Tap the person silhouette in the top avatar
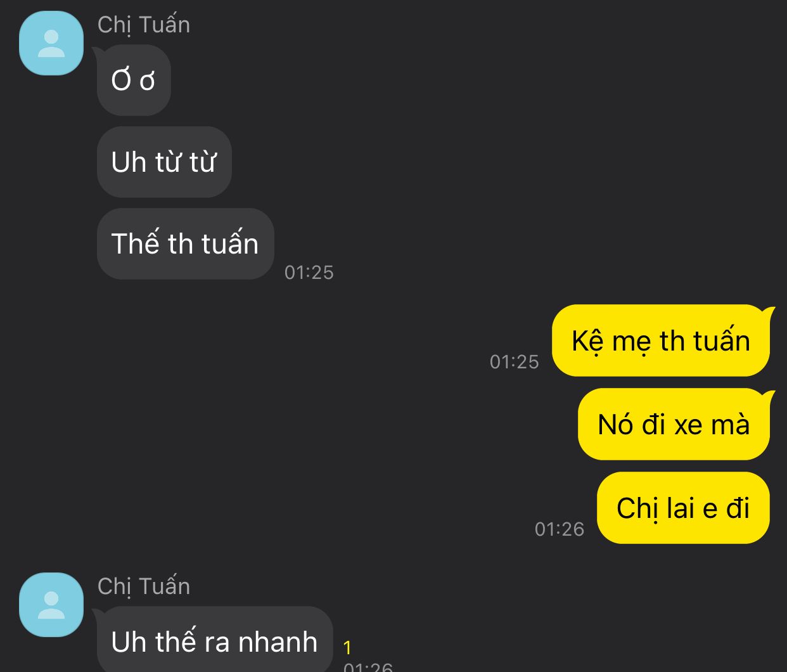The height and width of the screenshot is (672, 787). point(51,44)
